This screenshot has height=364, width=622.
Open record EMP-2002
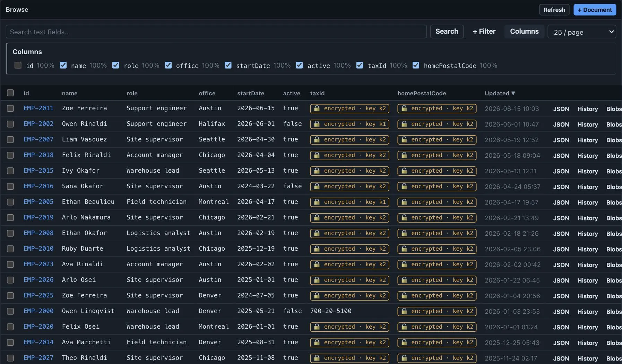coord(38,124)
